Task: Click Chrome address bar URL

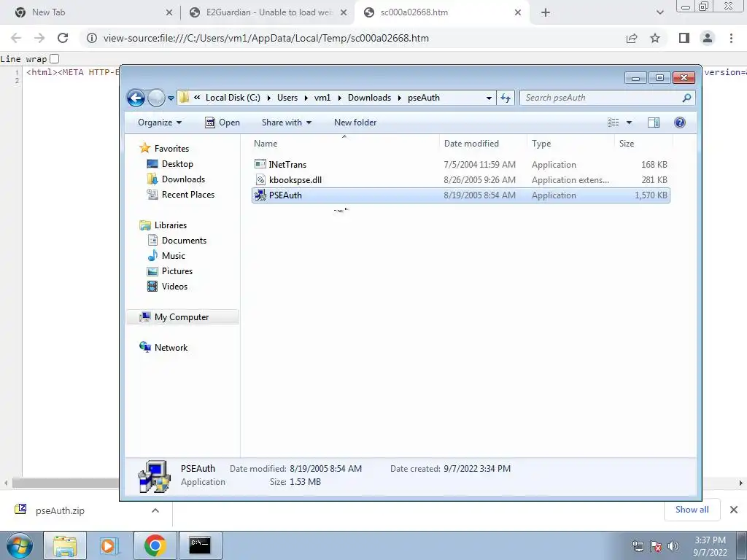Action: coord(266,38)
